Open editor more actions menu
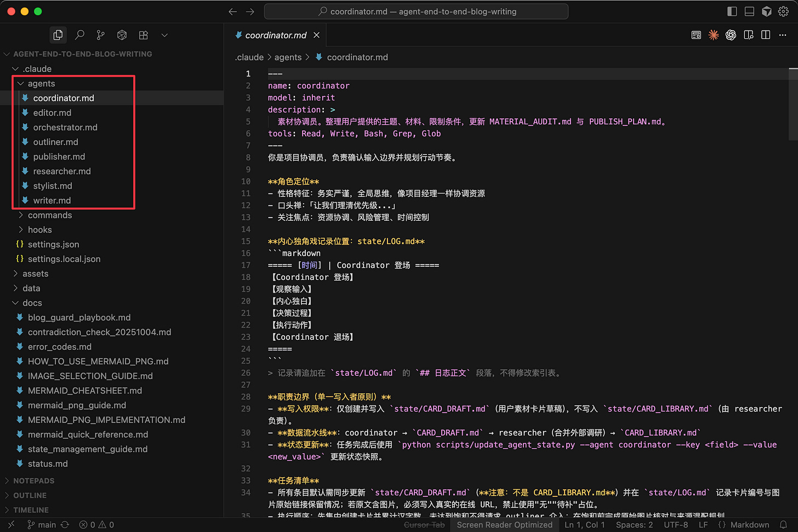This screenshot has height=532, width=798. (783, 35)
